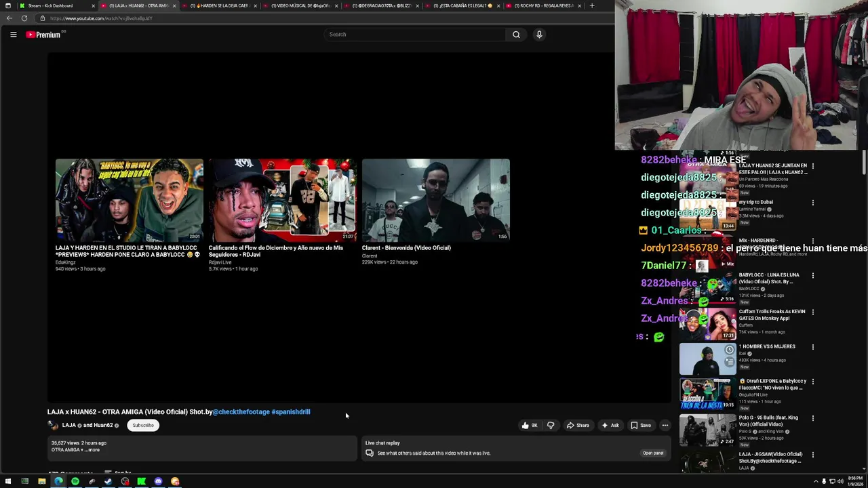Screen dimensions: 868x488
Task: Open File Explorer from the taskbar
Action: pyautogui.click(x=41, y=482)
